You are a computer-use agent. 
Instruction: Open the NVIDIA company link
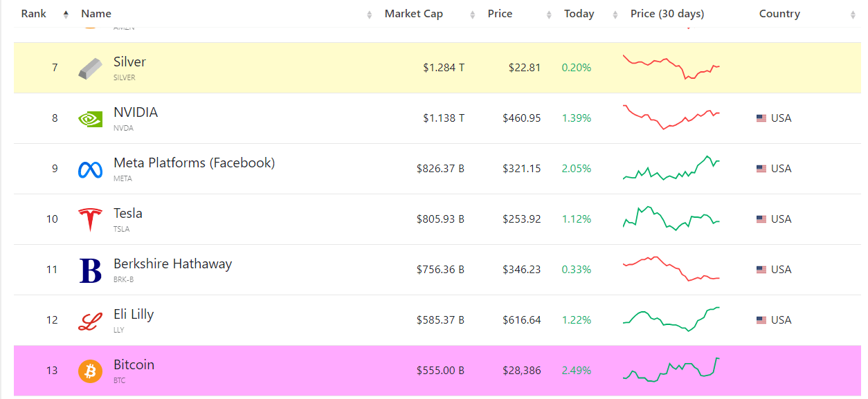[x=136, y=112]
